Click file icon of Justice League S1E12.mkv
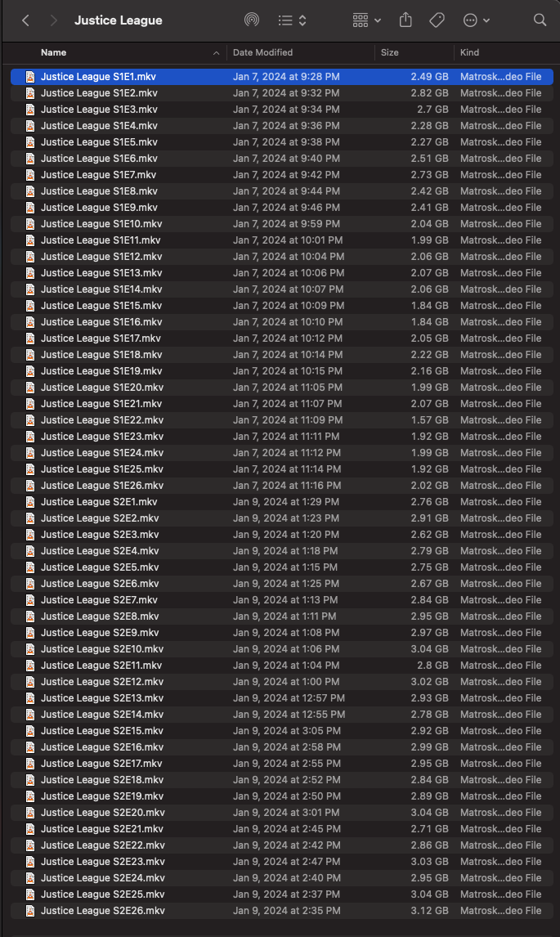The image size is (560, 937). click(x=30, y=257)
